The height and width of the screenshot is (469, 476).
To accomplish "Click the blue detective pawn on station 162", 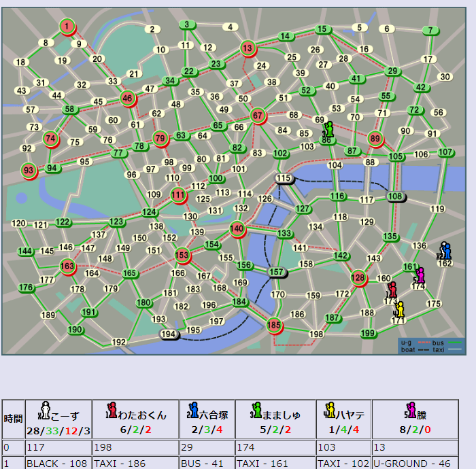I will point(445,251).
